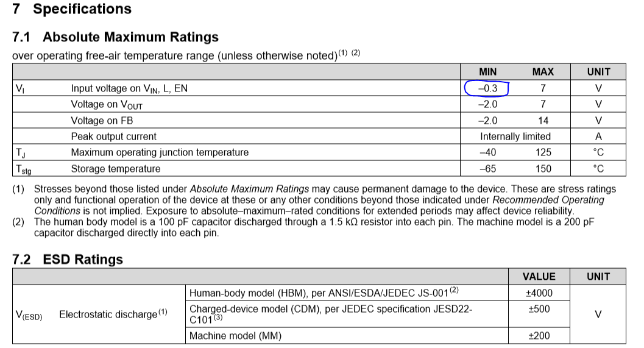644x348 pixels.
Task: Click the V(ESD) symbol cell
Action: (x=29, y=315)
